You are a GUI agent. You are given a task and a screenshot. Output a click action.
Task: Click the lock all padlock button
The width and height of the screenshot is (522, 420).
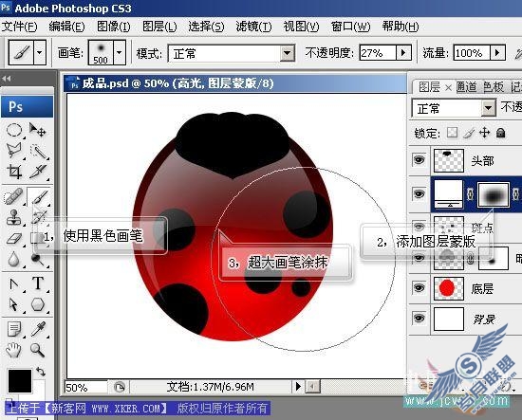[x=500, y=133]
